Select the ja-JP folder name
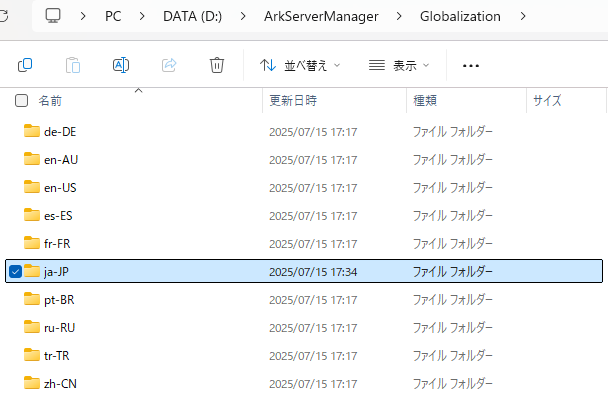This screenshot has width=608, height=405. click(x=56, y=272)
